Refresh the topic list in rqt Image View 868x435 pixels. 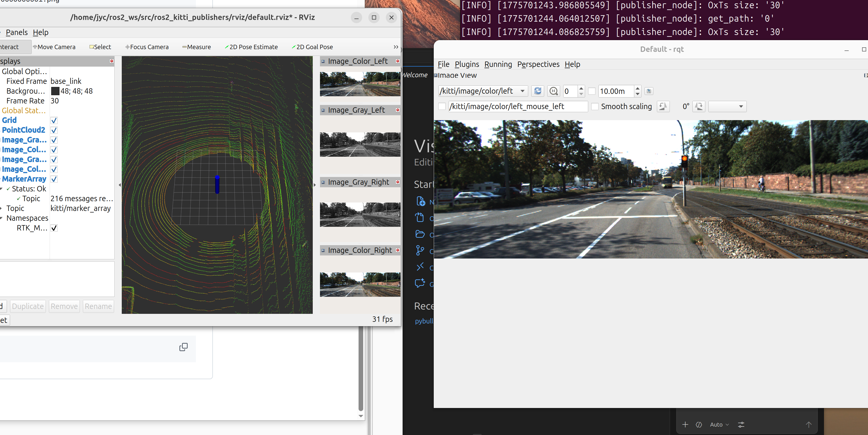[538, 91]
